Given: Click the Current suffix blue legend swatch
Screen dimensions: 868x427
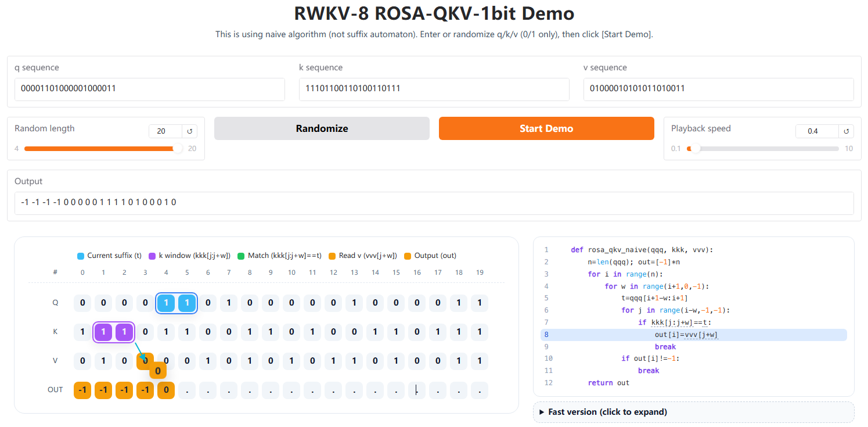Looking at the screenshot, I should click(x=81, y=256).
